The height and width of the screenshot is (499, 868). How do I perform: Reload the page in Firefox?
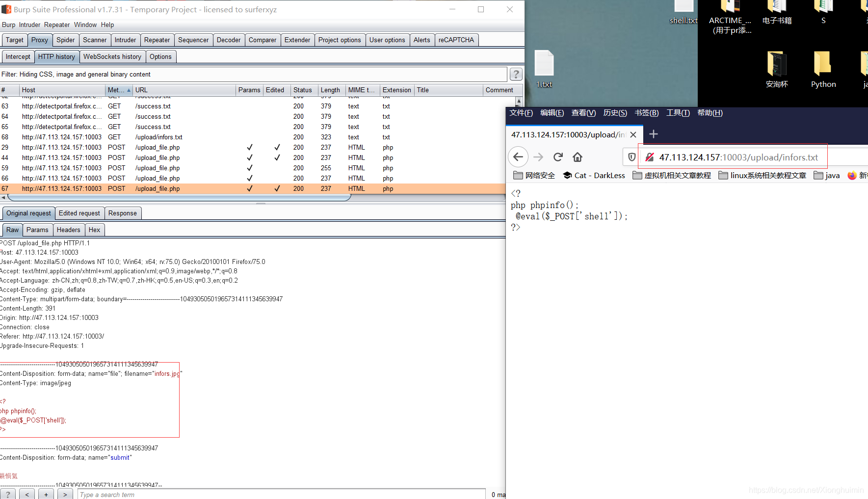pyautogui.click(x=558, y=157)
